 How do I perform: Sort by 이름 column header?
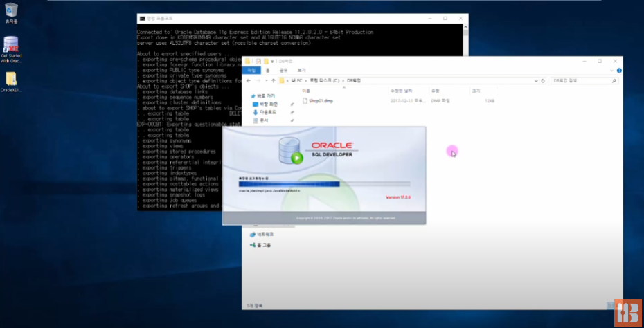306,91
